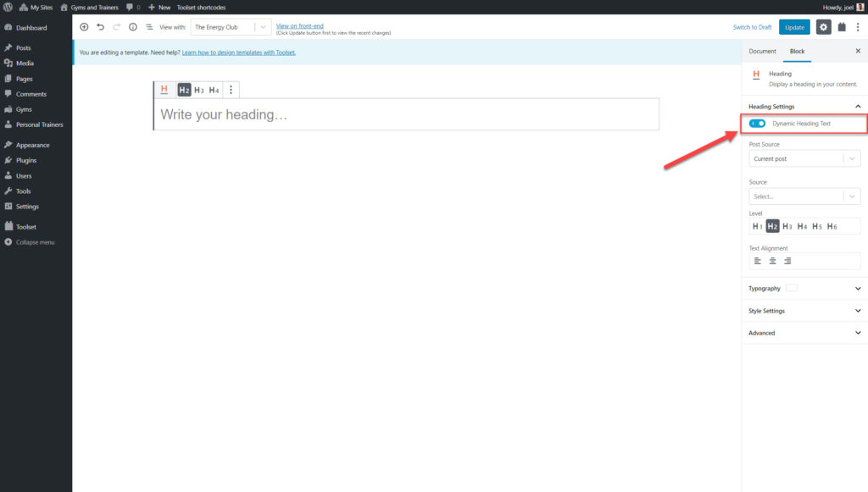Viewport: 868px width, 492px height.
Task: Align heading text right
Action: [x=787, y=261]
